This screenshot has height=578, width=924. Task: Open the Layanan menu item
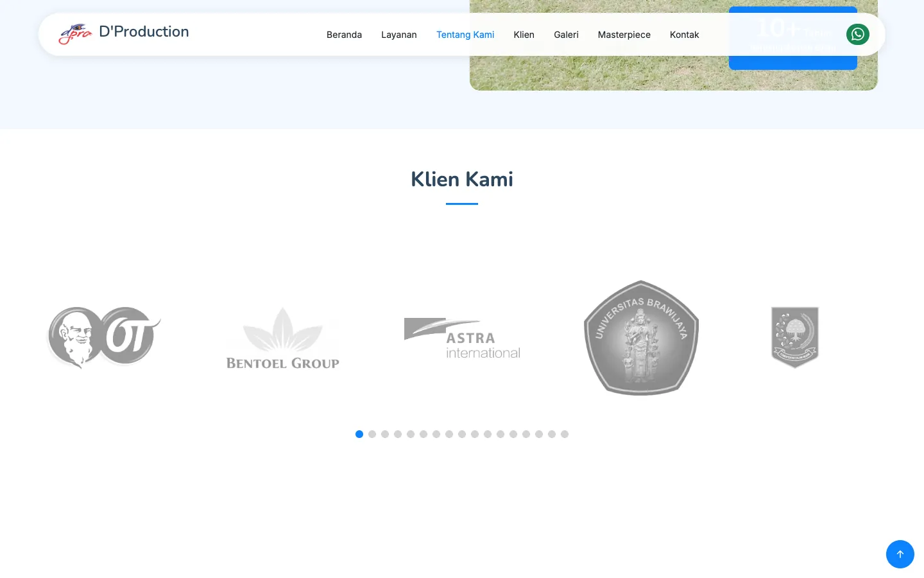(x=399, y=35)
